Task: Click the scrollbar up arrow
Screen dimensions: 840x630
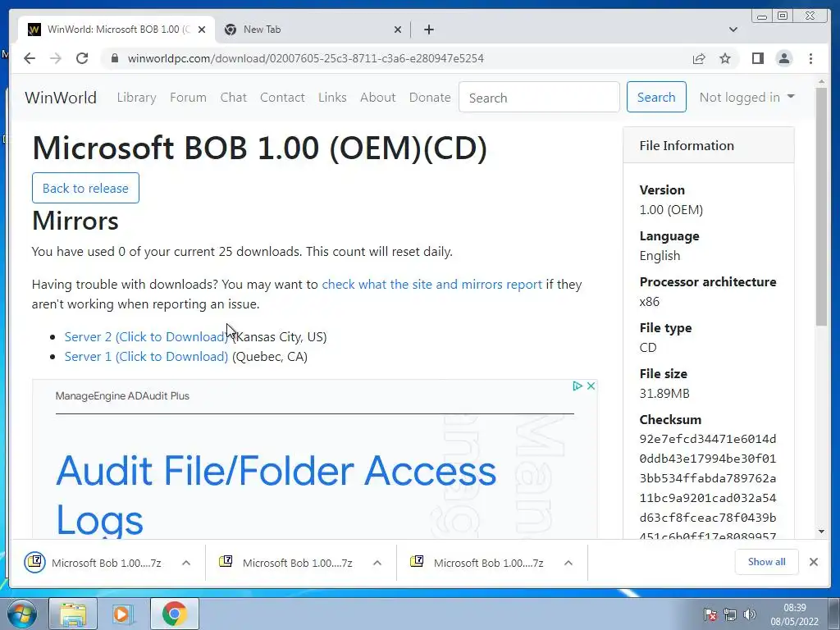Action: [x=821, y=82]
